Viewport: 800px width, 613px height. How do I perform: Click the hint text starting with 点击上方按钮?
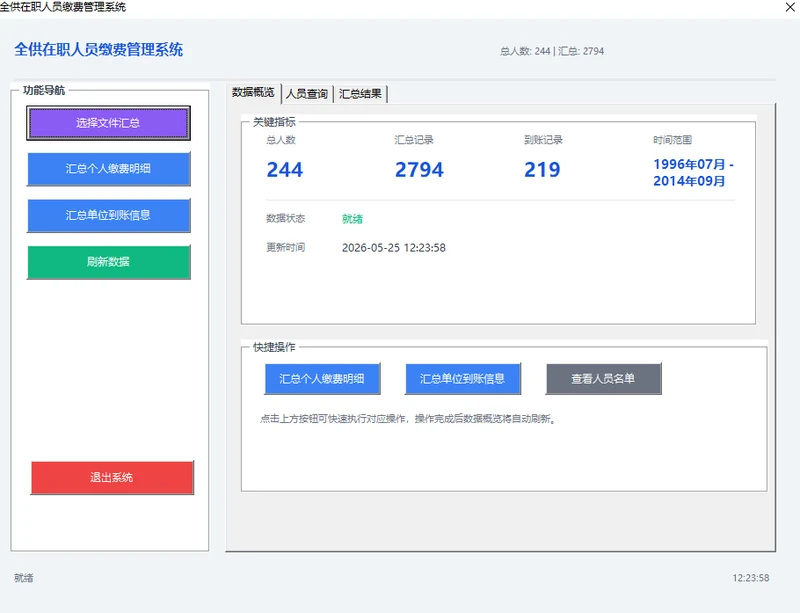(x=408, y=419)
